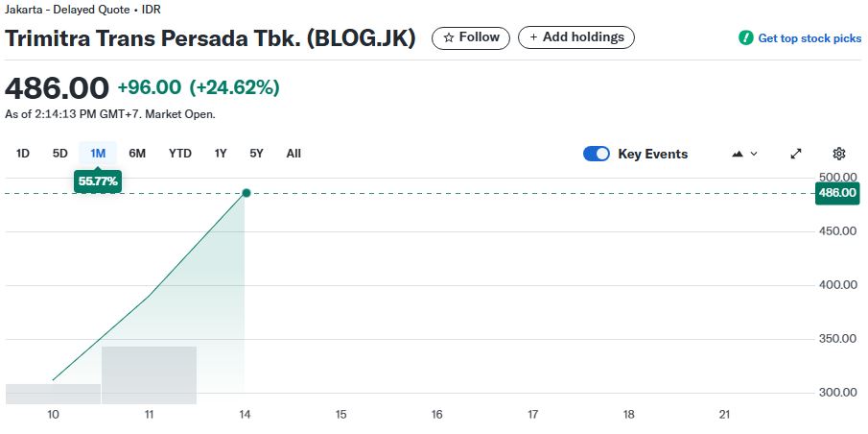Select the 1D time range
868x434 pixels.
tap(23, 154)
